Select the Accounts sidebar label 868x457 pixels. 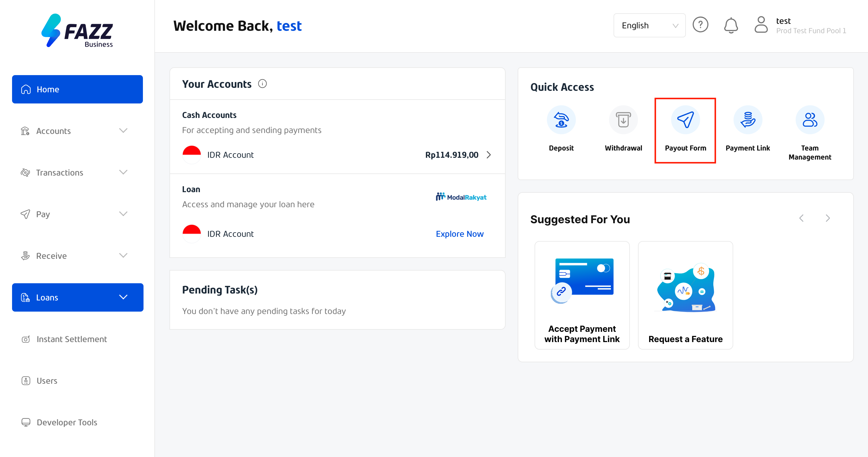coord(53,131)
